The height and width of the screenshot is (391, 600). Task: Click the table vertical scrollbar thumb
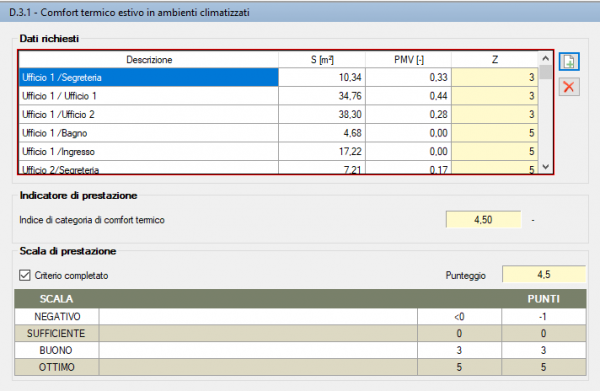click(546, 72)
